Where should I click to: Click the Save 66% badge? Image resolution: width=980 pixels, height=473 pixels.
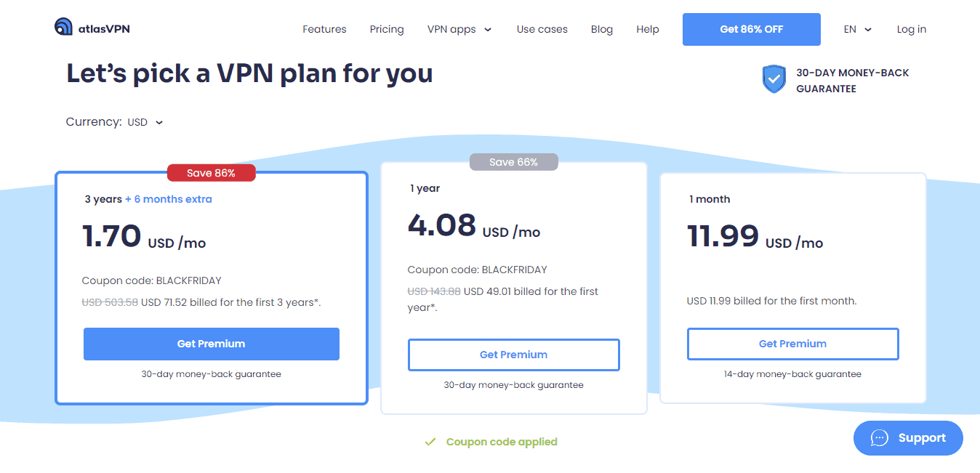click(513, 162)
